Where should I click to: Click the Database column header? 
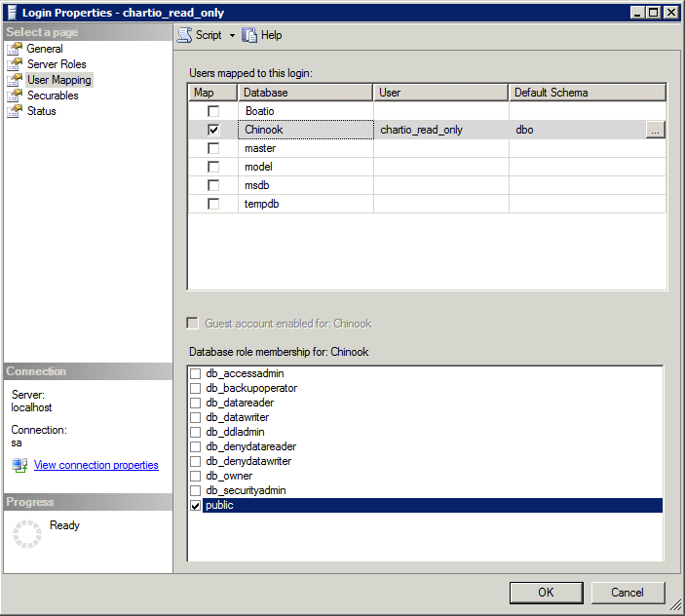[x=305, y=93]
